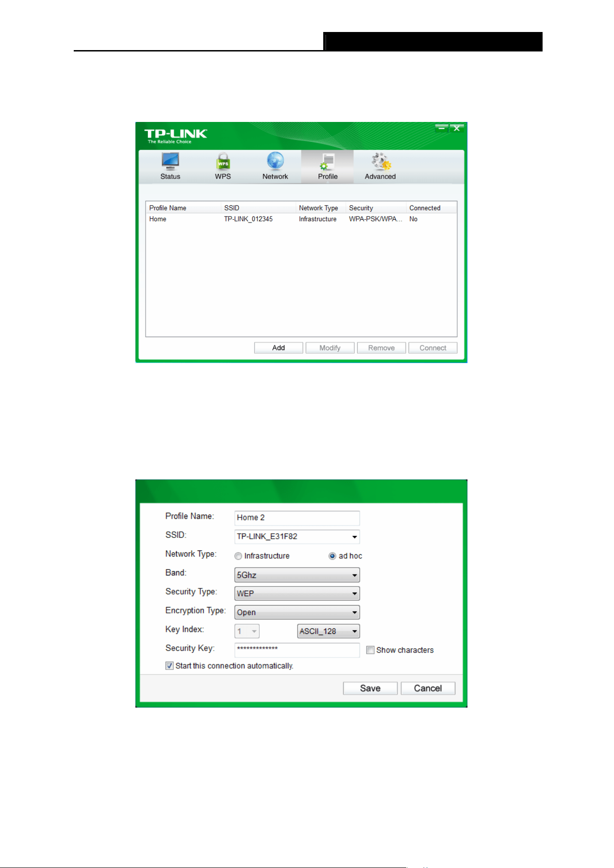The height and width of the screenshot is (868, 614).
Task: Open the Encryption Type Open dropdown
Action: point(297,613)
